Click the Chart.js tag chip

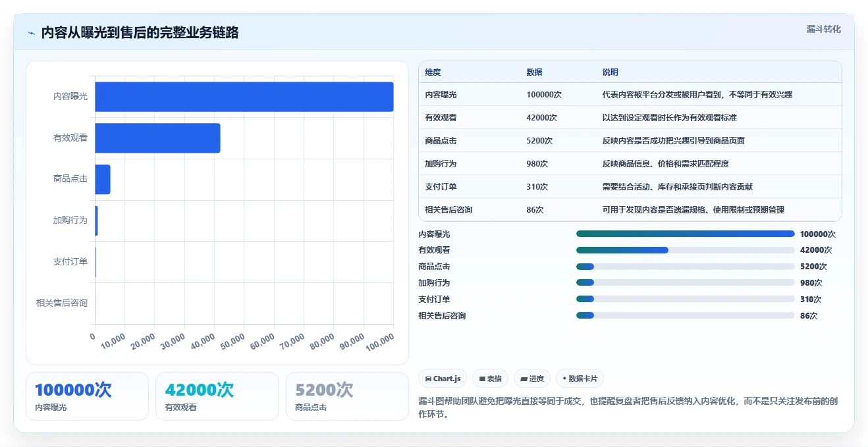click(x=443, y=379)
